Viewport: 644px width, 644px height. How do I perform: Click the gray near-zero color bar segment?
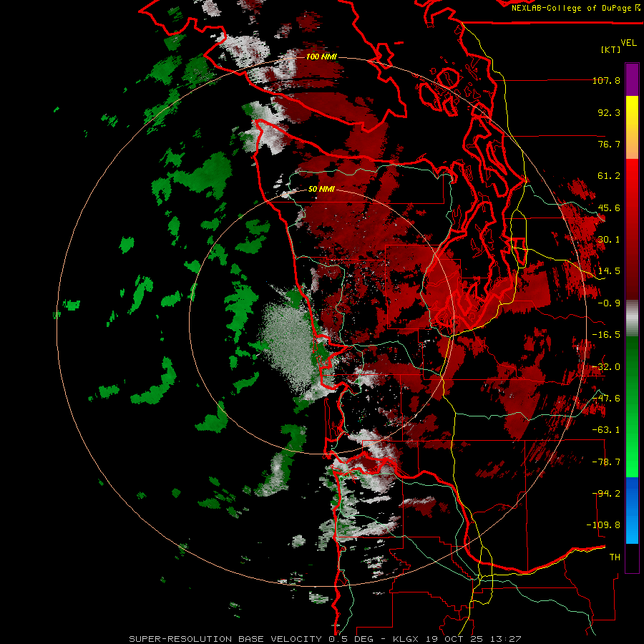pos(632,318)
